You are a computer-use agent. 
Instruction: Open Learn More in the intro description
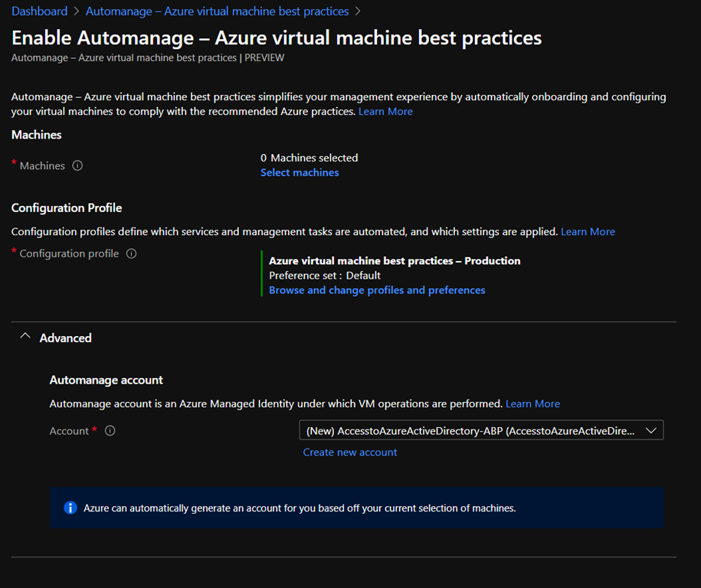tap(385, 111)
